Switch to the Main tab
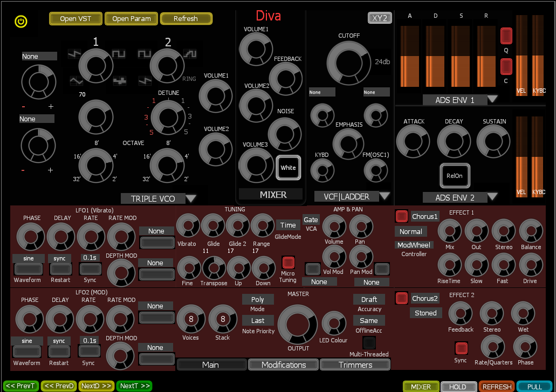 pyautogui.click(x=211, y=365)
